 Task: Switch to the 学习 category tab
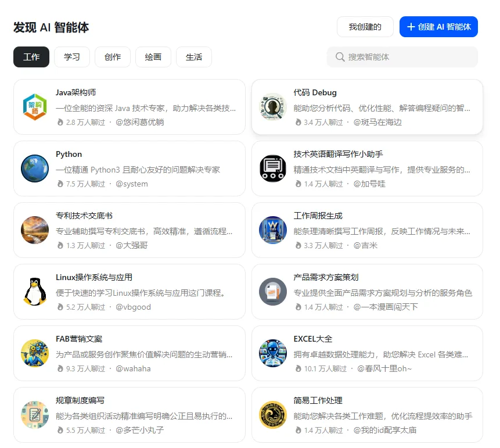[x=72, y=57]
